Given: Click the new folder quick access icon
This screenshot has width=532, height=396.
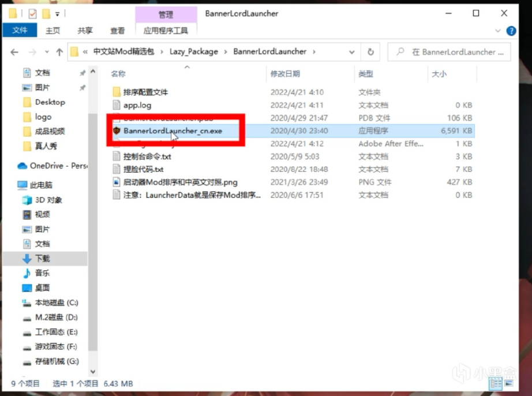Looking at the screenshot, I should click(x=46, y=14).
